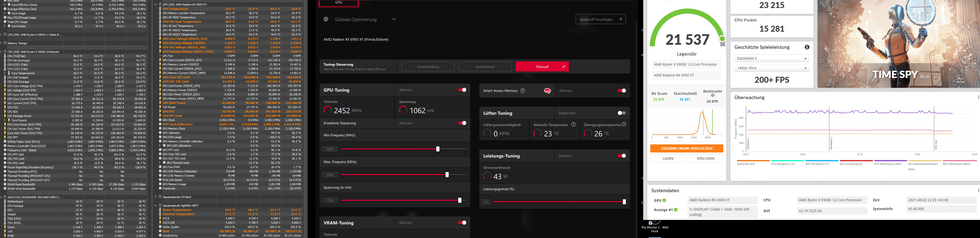Screen dimensions: 980x238
Task: Expand the GPU D3D Utilizations subtree
Action: pyautogui.click(x=160, y=146)
